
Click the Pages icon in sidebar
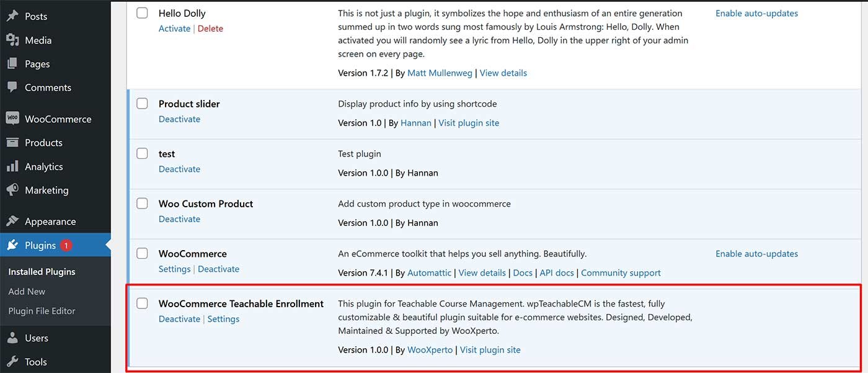[12, 64]
